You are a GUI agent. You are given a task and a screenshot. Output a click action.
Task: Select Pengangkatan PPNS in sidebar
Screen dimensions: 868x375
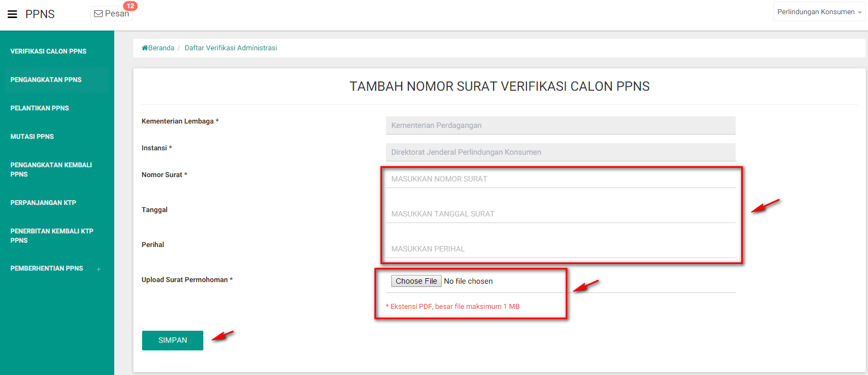[46, 80]
